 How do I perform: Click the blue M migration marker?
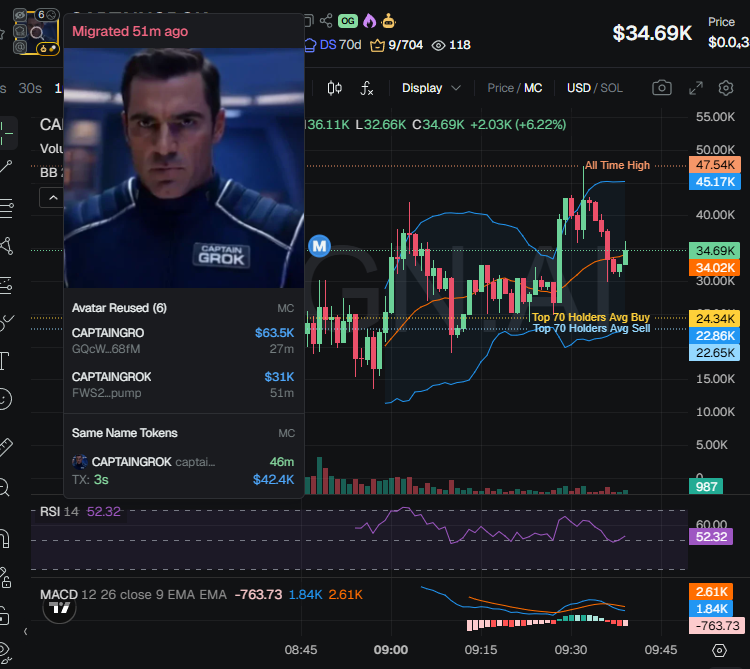tap(319, 246)
